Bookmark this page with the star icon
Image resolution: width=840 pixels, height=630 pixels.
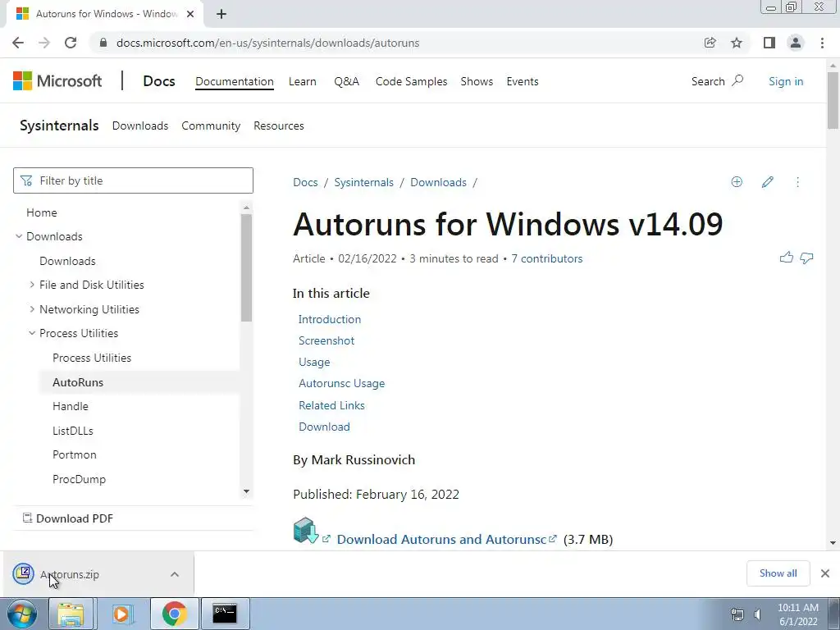pyautogui.click(x=737, y=43)
